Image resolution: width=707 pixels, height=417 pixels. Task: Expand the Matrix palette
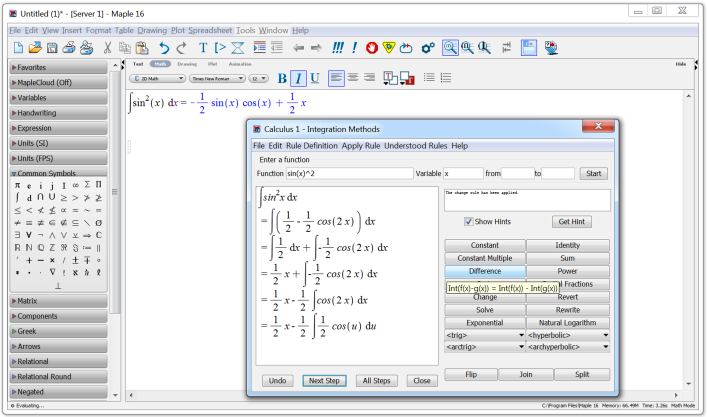tap(59, 301)
